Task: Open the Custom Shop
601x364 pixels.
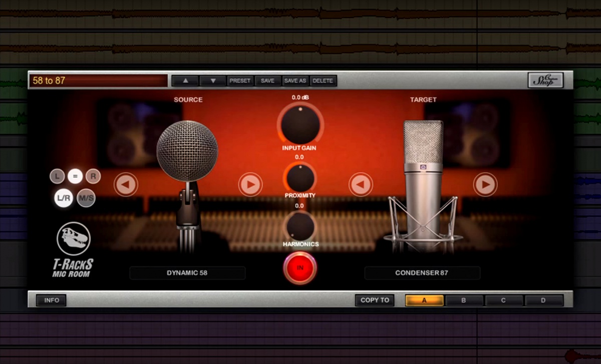Action: pos(545,81)
